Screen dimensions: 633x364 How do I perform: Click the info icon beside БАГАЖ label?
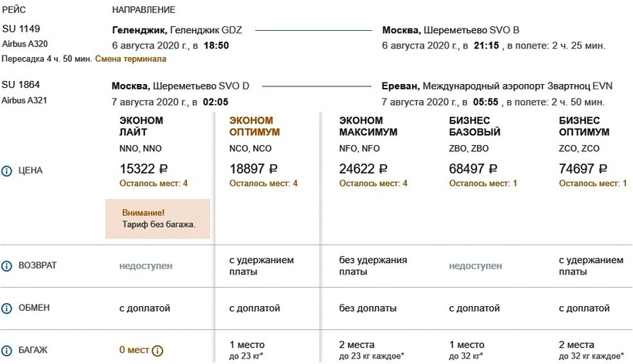pyautogui.click(x=7, y=350)
